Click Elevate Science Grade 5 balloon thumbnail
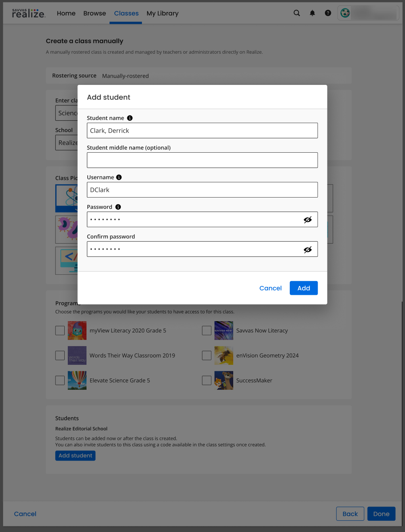This screenshot has width=405, height=532. point(77,381)
